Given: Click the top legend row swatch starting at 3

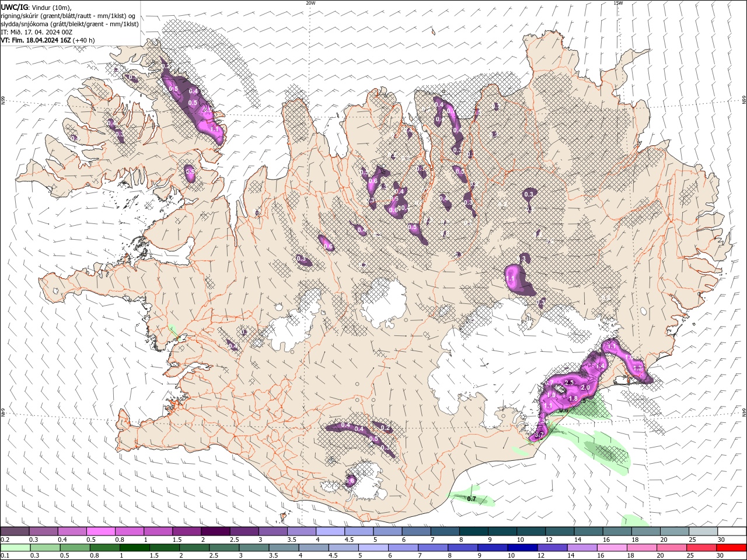Looking at the screenshot, I should [x=273, y=531].
